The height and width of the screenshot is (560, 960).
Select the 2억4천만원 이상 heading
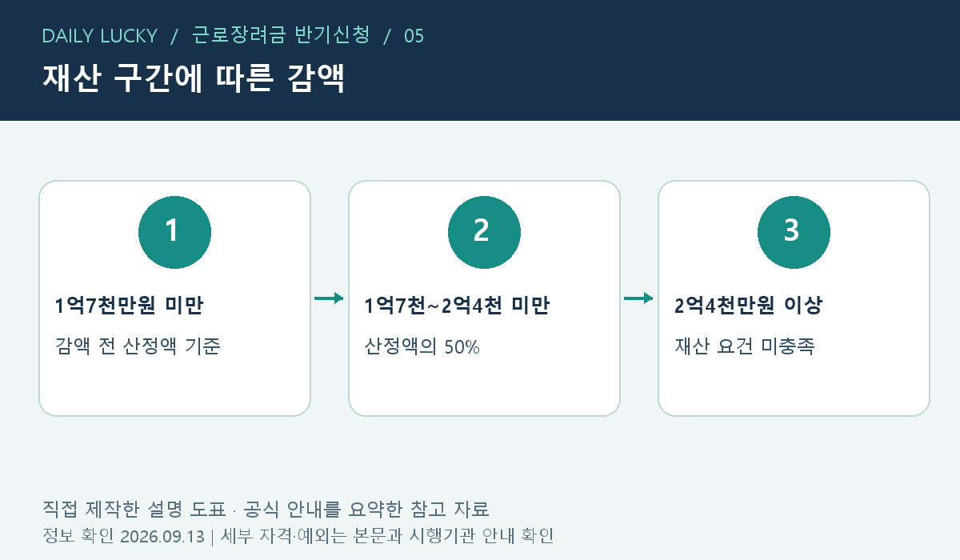click(x=748, y=306)
